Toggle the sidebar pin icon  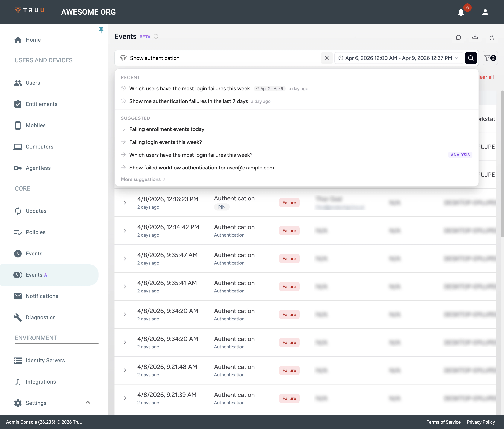click(x=101, y=30)
